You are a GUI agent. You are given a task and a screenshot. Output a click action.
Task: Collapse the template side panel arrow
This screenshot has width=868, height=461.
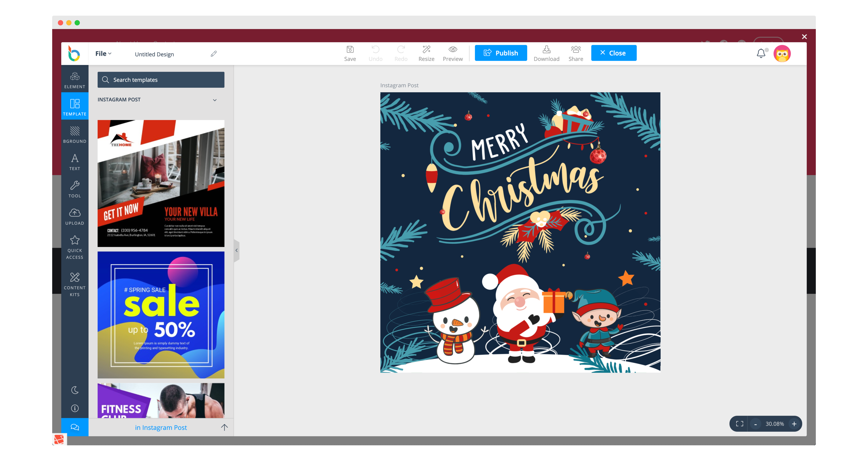point(237,250)
